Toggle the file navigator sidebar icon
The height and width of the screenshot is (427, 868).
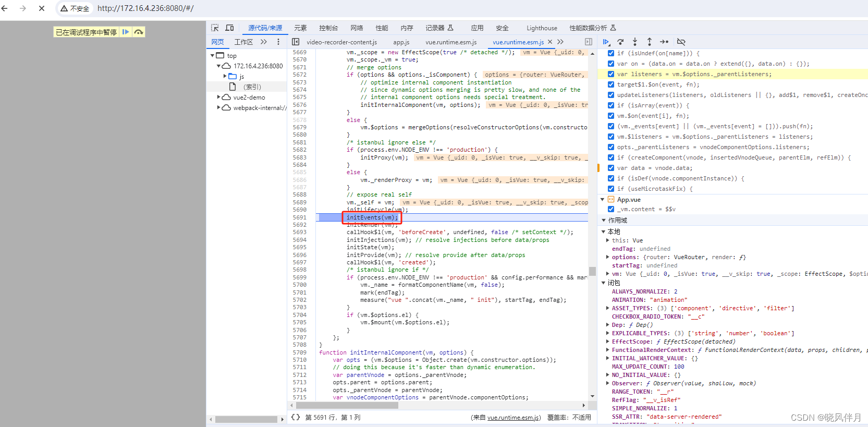[x=296, y=42]
